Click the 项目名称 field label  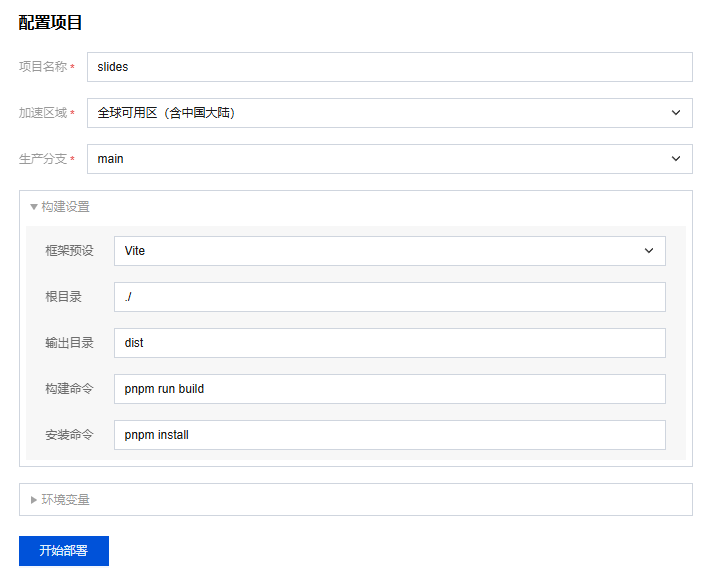click(43, 67)
